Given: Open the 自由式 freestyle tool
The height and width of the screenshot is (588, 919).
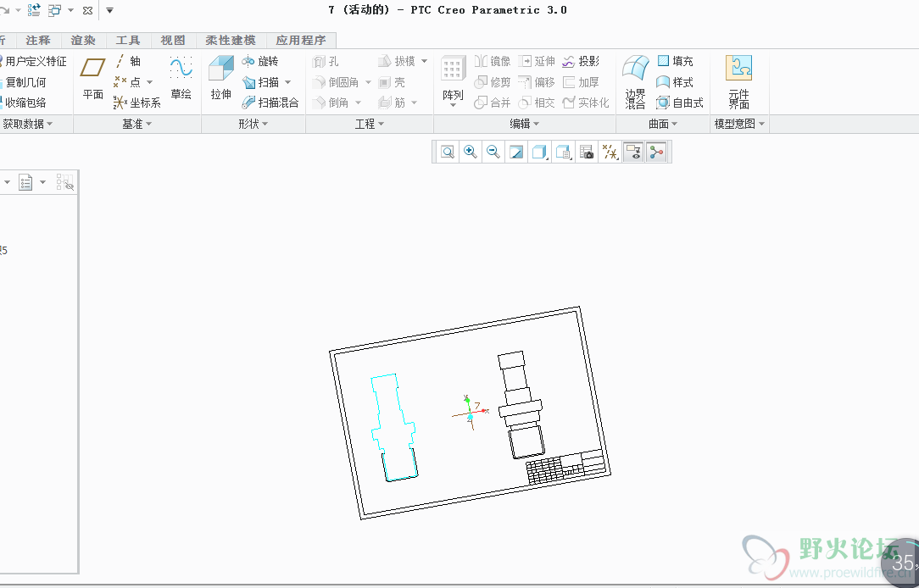Looking at the screenshot, I should [680, 103].
